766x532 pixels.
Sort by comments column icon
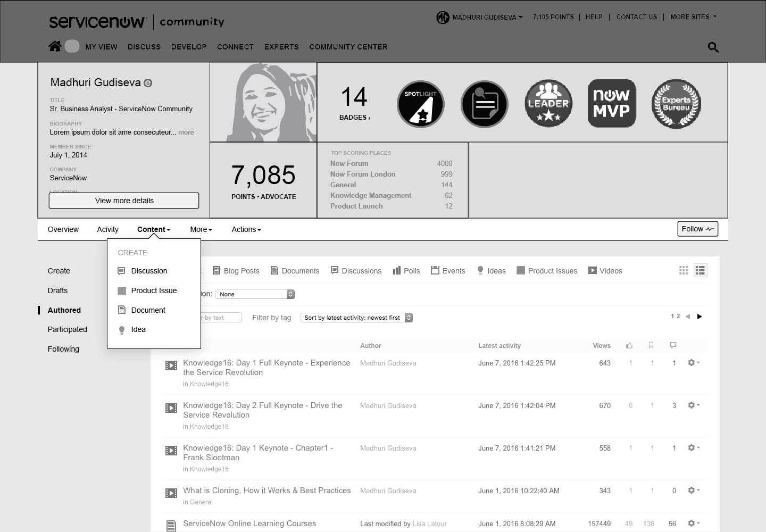[x=673, y=345]
